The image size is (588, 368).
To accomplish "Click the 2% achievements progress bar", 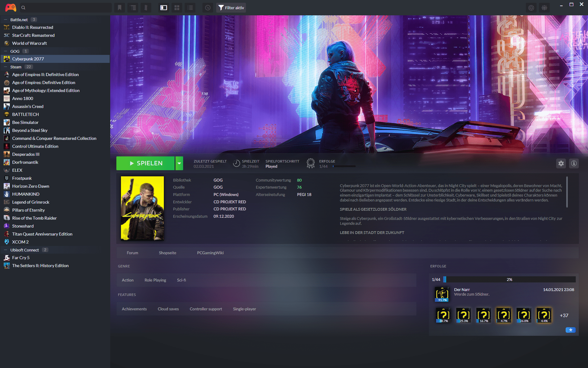I will pyautogui.click(x=509, y=279).
